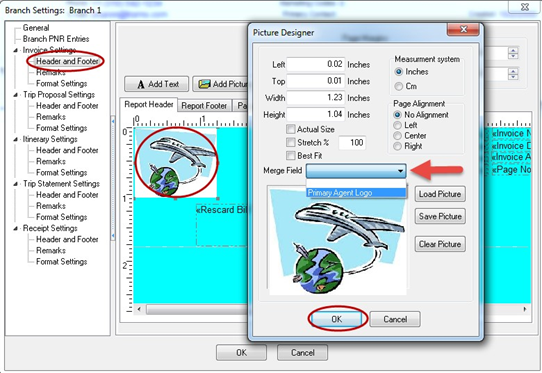Choose Center page alignment
Viewport: 542px width, 373px height.
(x=398, y=136)
